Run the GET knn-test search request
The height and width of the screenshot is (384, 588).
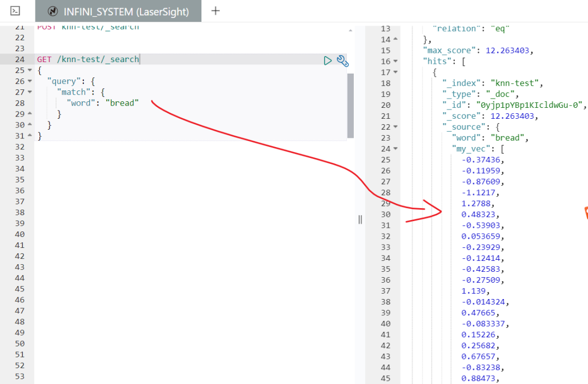(327, 60)
